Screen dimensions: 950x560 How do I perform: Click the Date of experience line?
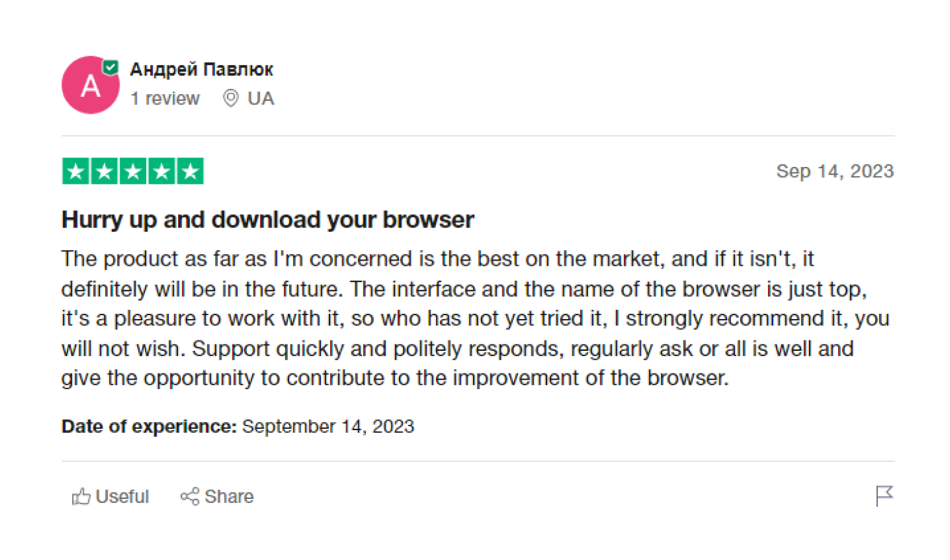tap(238, 427)
